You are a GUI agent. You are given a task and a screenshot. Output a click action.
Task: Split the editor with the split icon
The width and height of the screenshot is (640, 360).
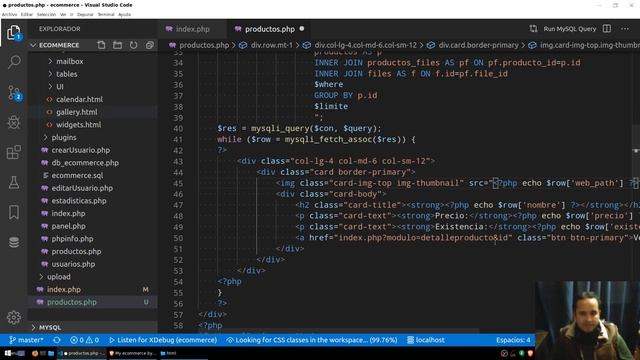(x=607, y=29)
